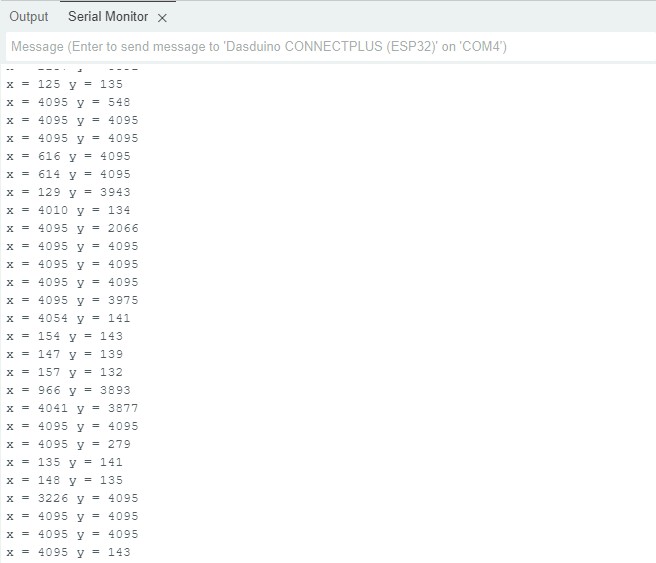Screen dimensions: 656x563
Task: Close the Serial Monitor tab
Action: click(x=163, y=18)
